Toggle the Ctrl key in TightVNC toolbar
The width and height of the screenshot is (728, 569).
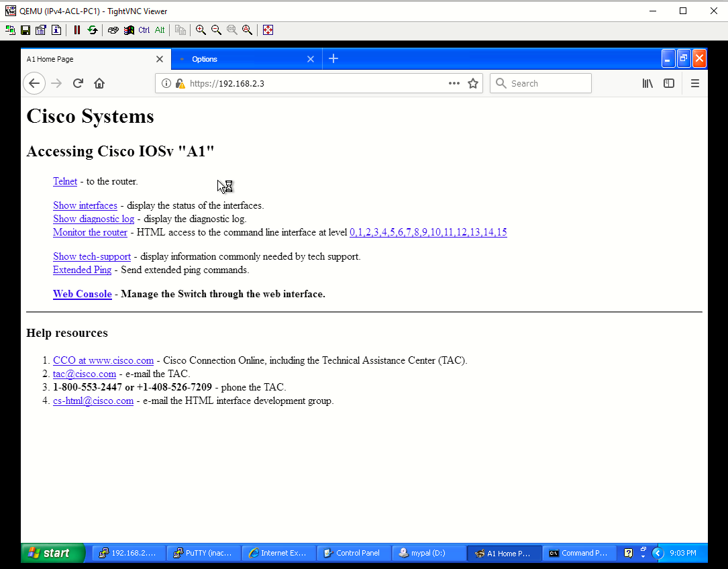pyautogui.click(x=144, y=30)
